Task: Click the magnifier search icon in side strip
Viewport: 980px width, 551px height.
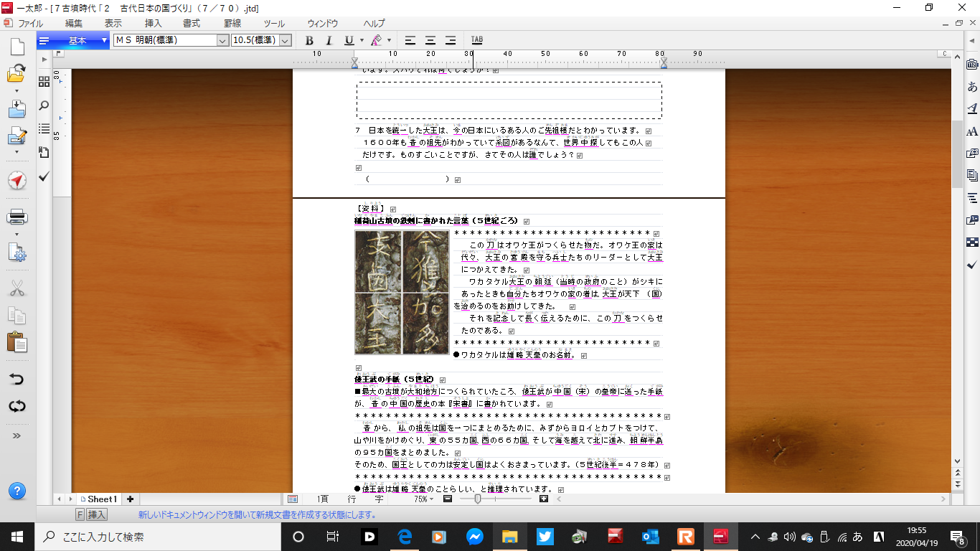Action: [44, 105]
